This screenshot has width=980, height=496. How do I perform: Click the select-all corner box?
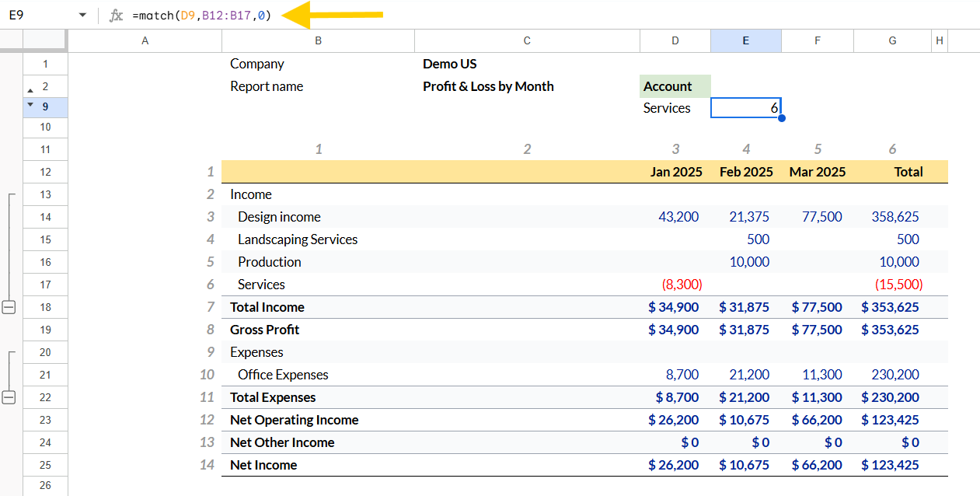(x=45, y=40)
